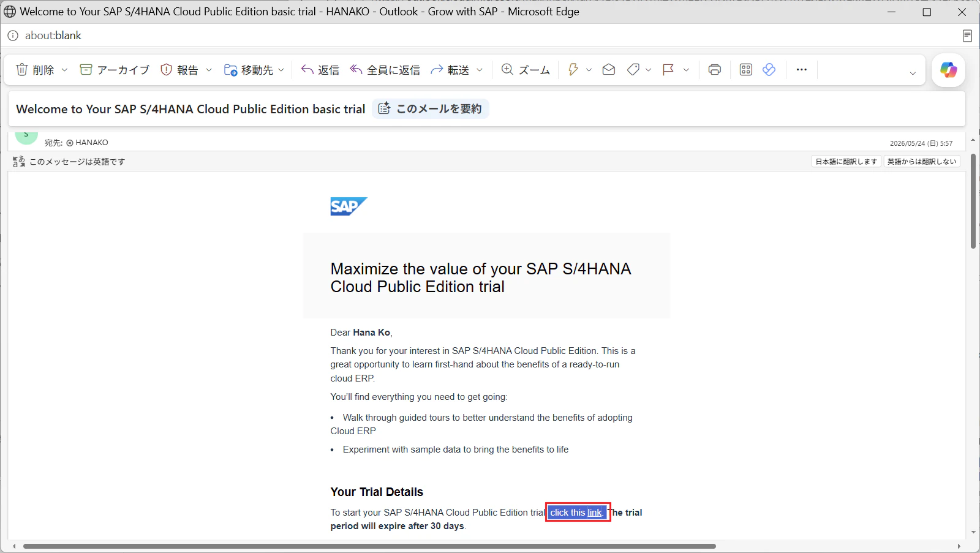Click the blue diamond add-in icon
Image resolution: width=980 pixels, height=553 pixels.
[769, 70]
